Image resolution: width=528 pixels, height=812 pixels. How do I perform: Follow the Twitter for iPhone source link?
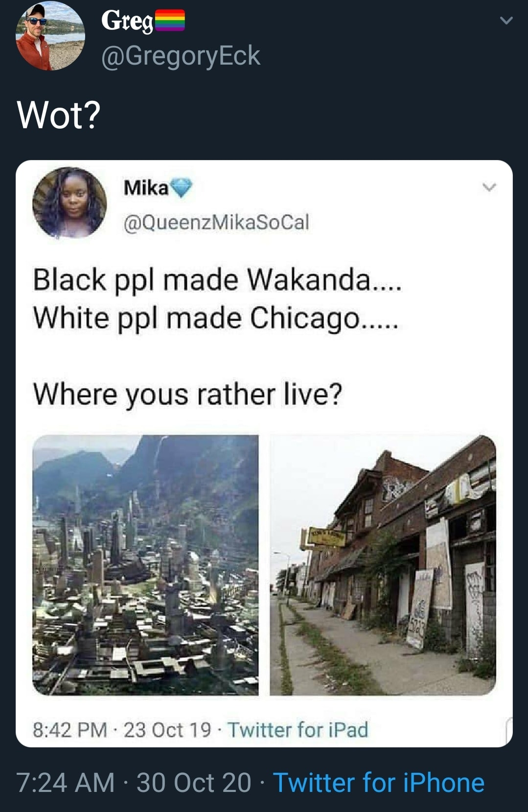click(379, 782)
